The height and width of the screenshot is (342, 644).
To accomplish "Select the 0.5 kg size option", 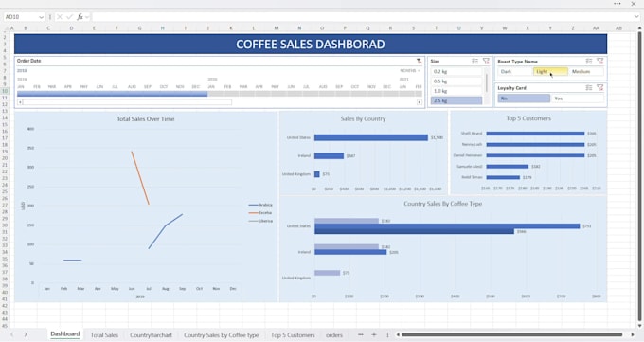I will [456, 81].
